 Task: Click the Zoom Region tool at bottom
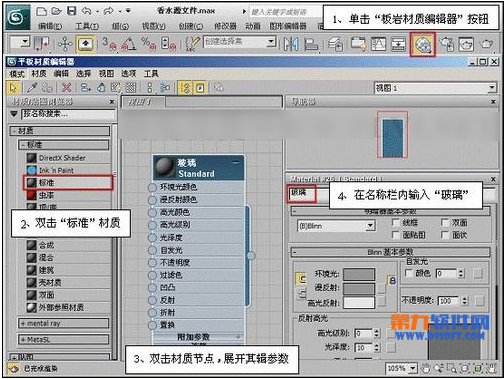[x=452, y=368]
